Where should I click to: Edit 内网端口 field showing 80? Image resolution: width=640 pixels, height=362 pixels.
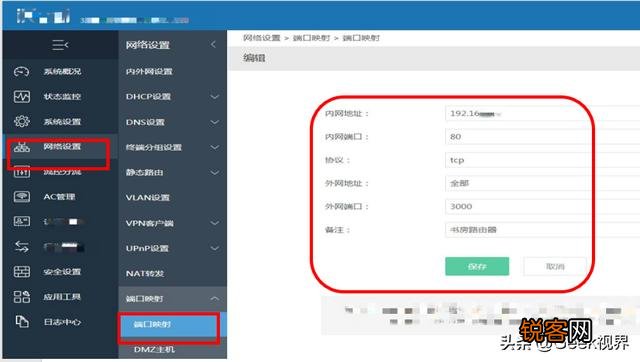point(542,137)
